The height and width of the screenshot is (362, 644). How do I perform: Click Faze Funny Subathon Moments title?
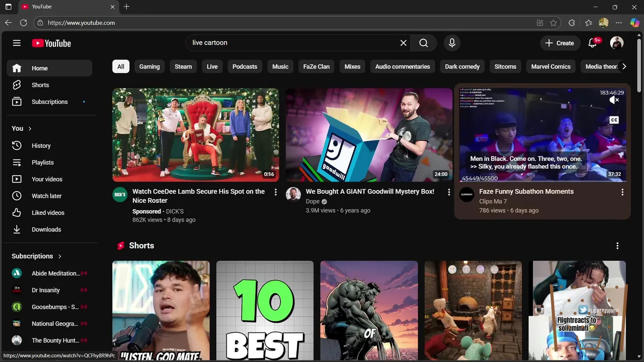526,192
